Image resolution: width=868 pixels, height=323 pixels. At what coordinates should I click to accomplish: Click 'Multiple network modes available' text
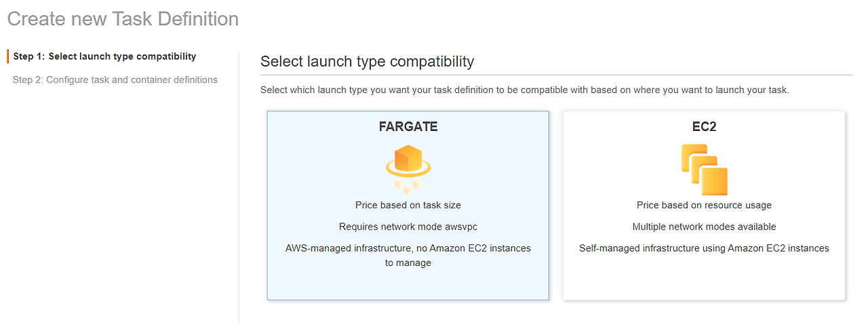pos(704,227)
